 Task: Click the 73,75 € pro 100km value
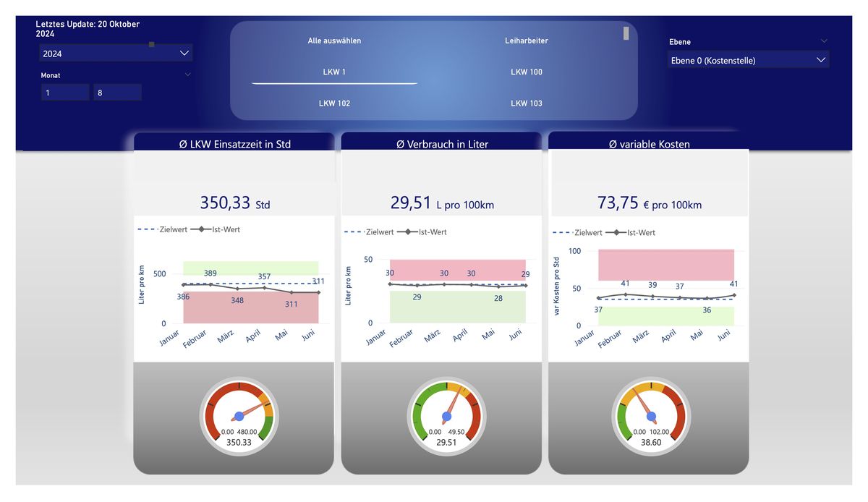tap(650, 203)
